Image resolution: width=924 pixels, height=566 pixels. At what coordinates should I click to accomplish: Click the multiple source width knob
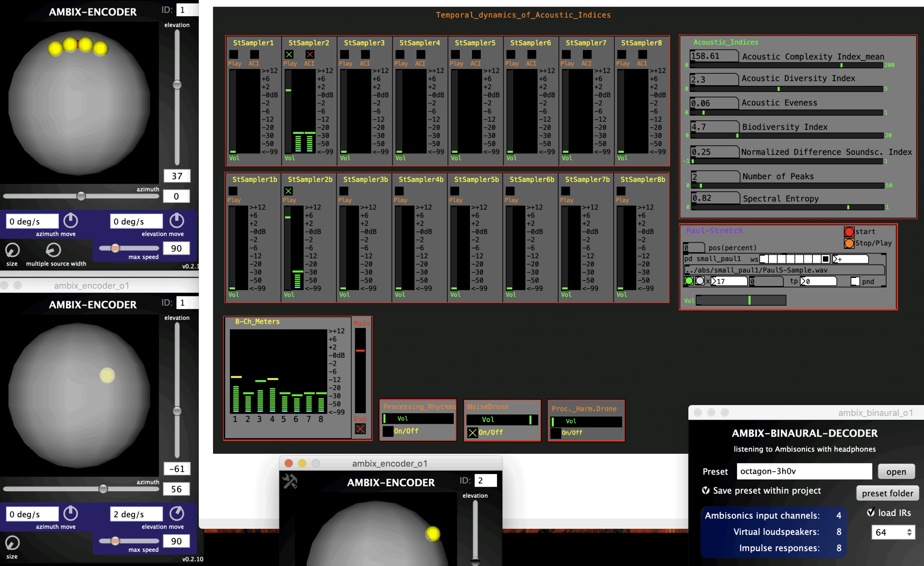tap(53, 250)
